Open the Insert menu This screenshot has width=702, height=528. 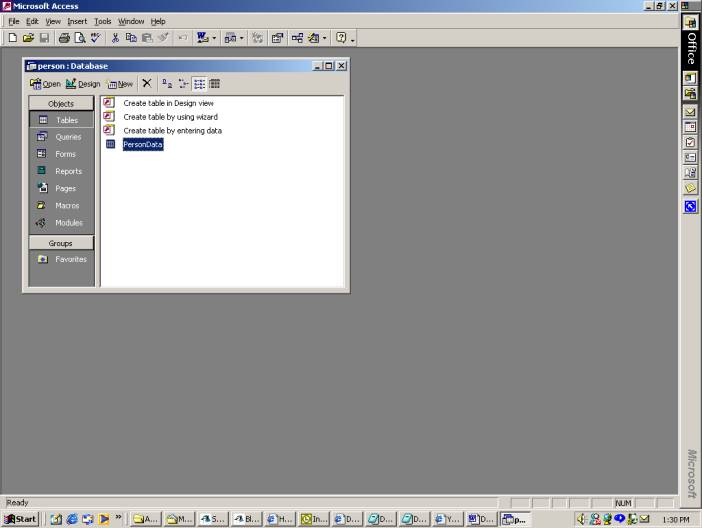tap(77, 21)
